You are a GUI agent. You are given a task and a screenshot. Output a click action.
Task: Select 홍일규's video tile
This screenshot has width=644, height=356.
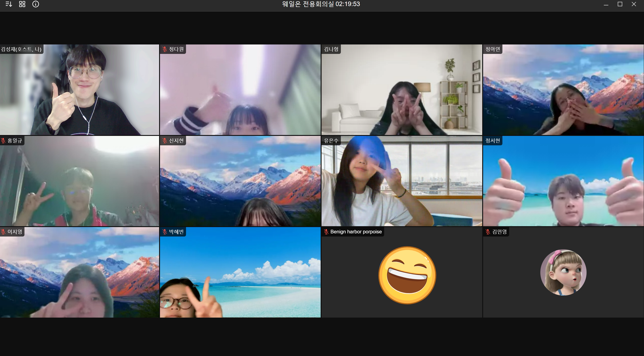(79, 181)
